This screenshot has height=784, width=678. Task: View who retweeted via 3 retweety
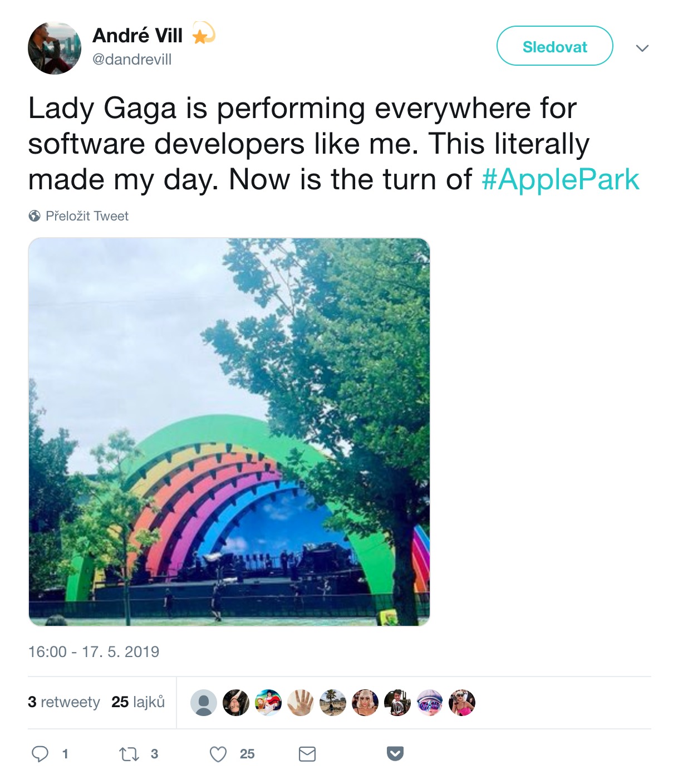(64, 702)
